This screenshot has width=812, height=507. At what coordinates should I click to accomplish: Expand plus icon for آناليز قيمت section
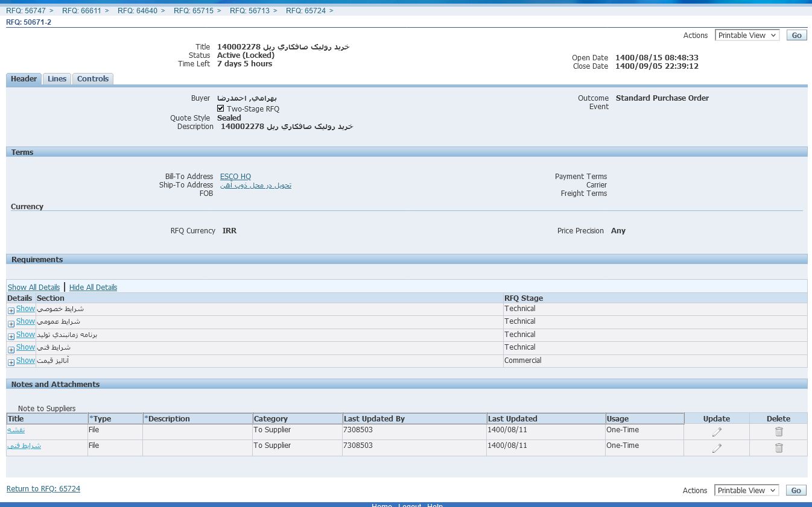pyautogui.click(x=11, y=362)
